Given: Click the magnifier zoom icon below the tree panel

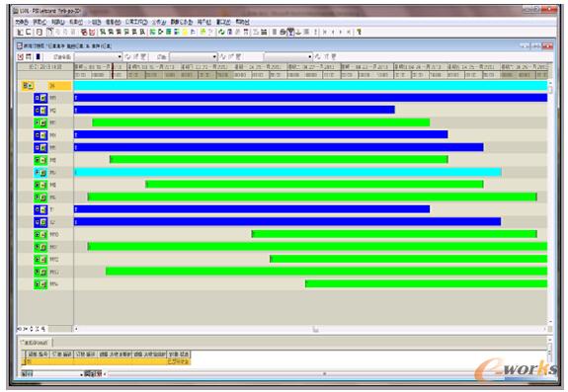Looking at the screenshot, I should [x=43, y=329].
